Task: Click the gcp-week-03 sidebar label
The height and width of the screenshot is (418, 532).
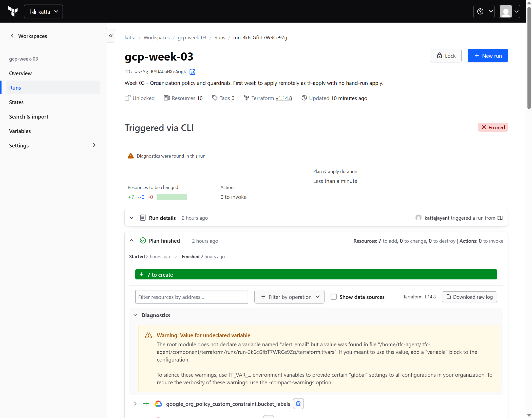Action: coord(24,59)
